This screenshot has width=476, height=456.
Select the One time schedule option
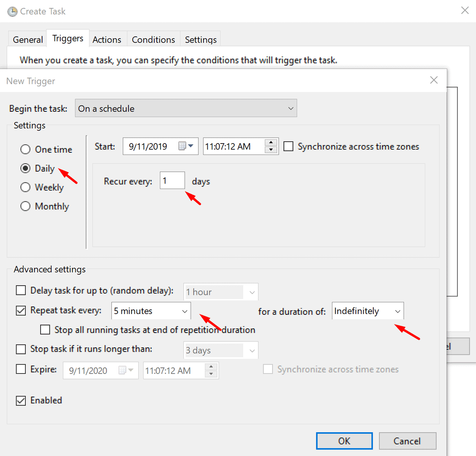[25, 149]
